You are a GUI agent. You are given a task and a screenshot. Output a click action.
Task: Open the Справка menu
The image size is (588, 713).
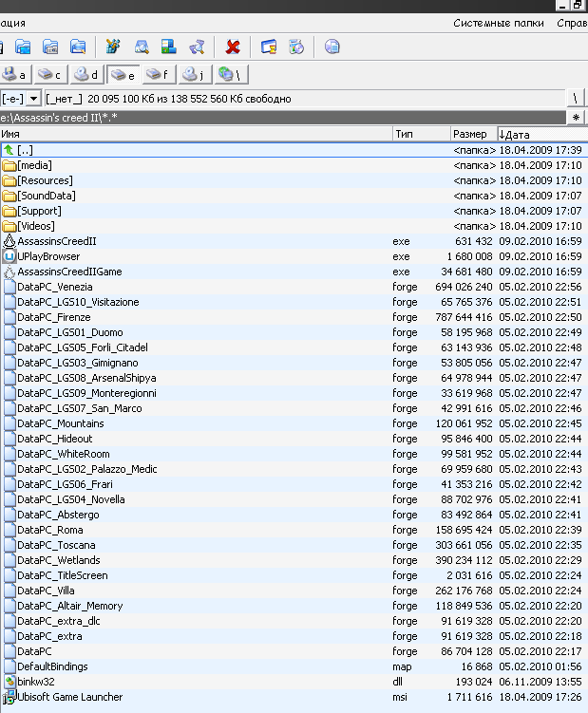572,23
